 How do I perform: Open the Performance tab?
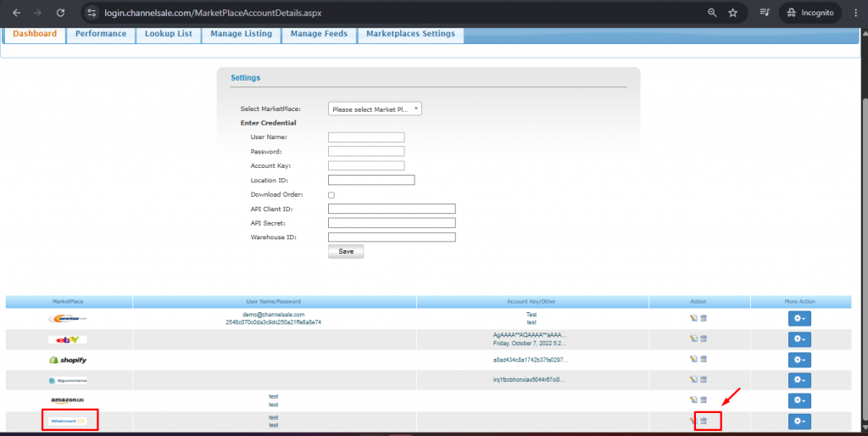coord(101,34)
